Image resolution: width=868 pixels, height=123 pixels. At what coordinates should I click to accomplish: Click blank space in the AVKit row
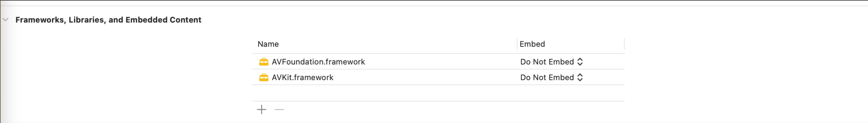(x=438, y=77)
